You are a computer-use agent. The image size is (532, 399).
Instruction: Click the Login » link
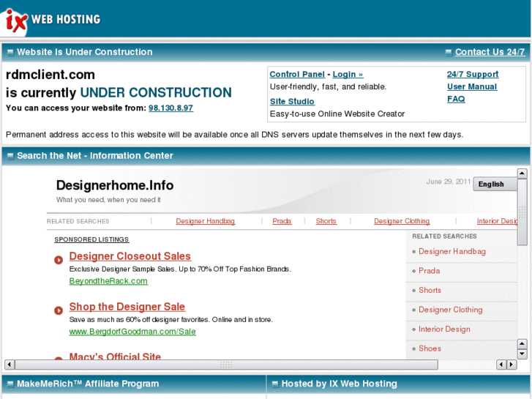tap(348, 75)
